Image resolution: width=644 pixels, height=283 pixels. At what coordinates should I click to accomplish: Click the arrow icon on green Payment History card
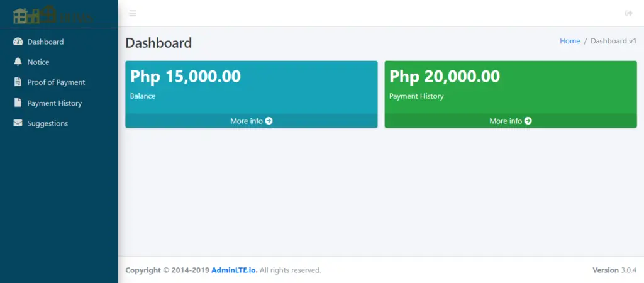(528, 121)
